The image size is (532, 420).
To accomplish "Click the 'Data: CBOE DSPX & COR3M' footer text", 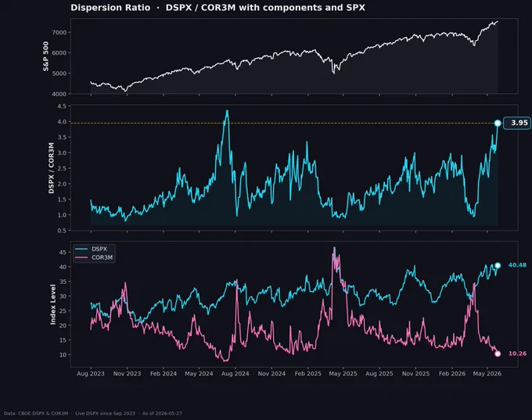I will [36, 414].
